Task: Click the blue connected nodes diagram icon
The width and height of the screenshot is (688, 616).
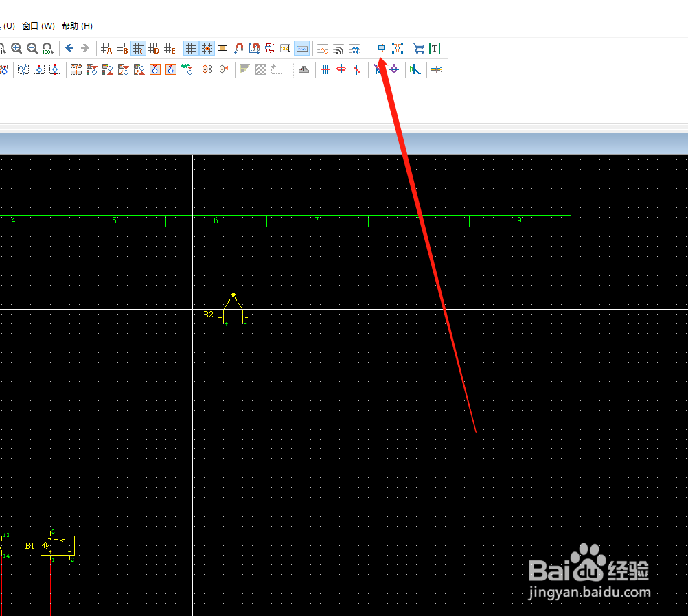Action: (398, 48)
